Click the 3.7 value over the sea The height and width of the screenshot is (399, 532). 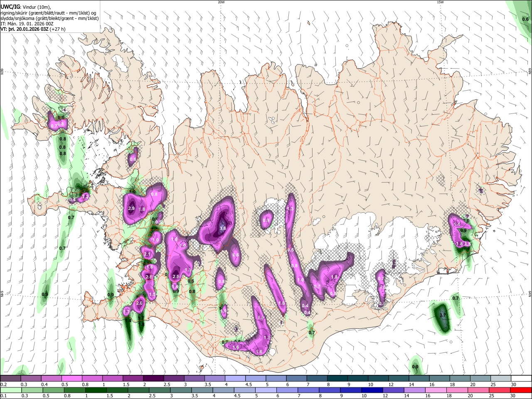point(443,315)
